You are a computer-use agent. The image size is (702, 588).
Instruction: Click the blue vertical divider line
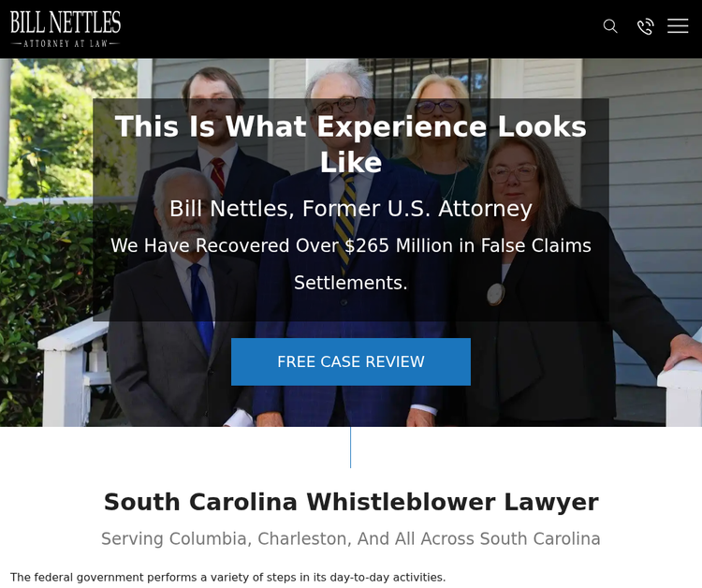pyautogui.click(x=351, y=448)
